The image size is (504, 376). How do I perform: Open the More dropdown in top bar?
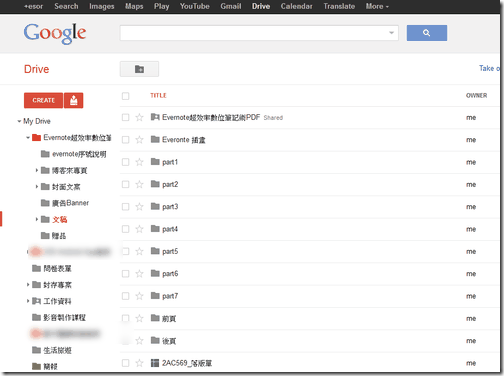pos(377,6)
